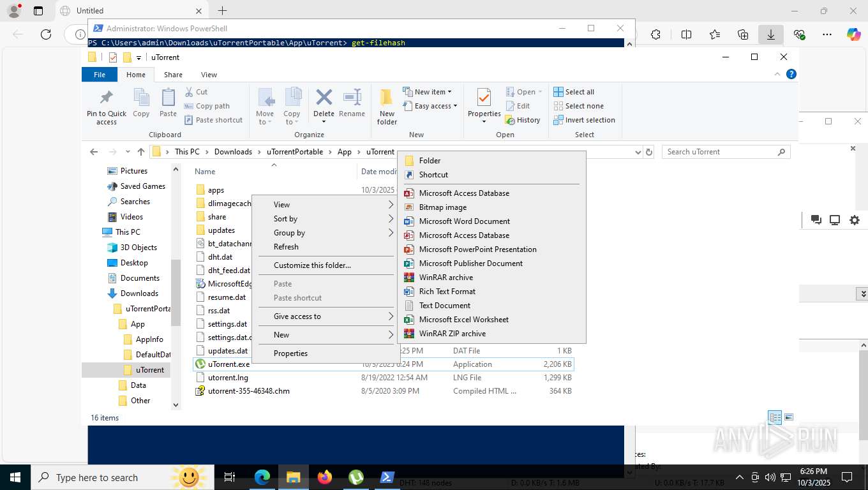Image resolution: width=868 pixels, height=490 pixels.
Task: Collapse the ribbon with chevron
Action: point(778,75)
